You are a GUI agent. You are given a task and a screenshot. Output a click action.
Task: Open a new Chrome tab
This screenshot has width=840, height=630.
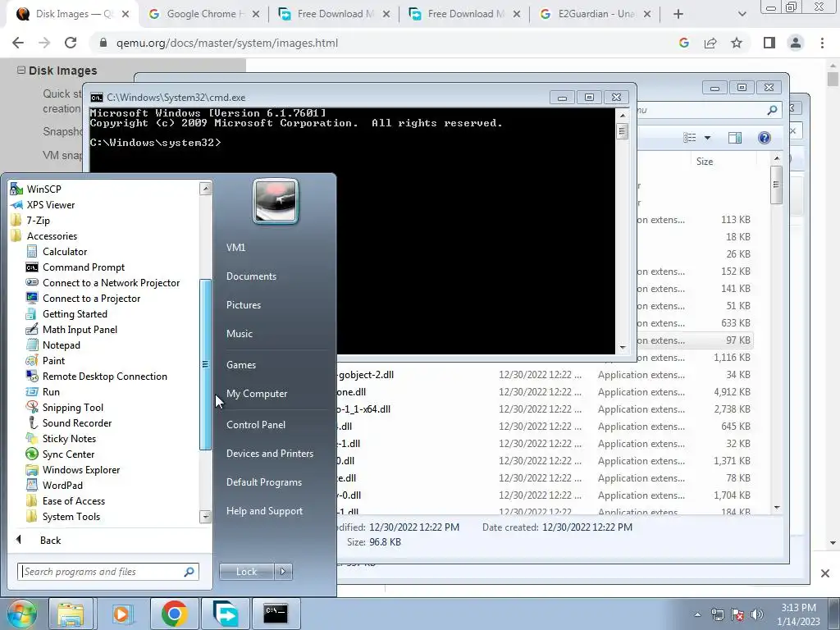tap(678, 14)
